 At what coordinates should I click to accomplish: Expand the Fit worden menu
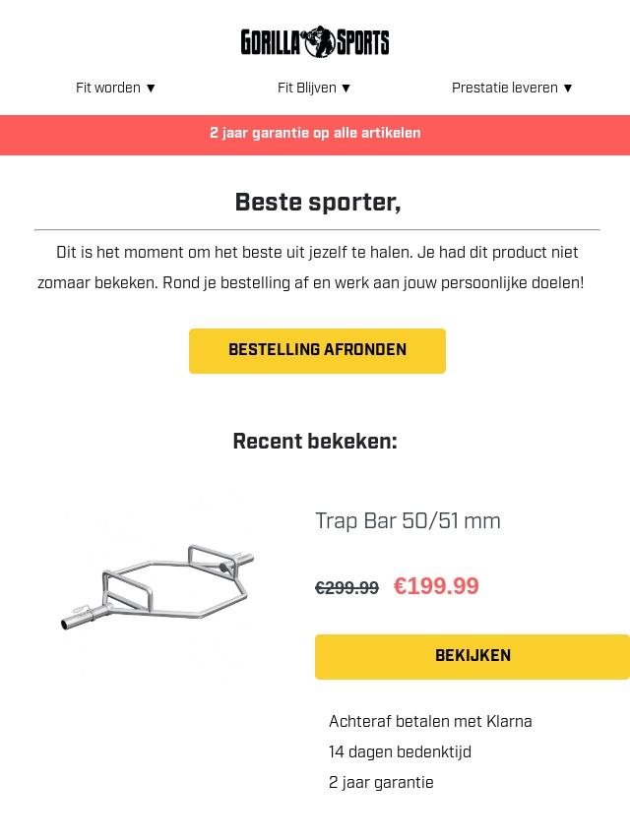click(x=116, y=89)
